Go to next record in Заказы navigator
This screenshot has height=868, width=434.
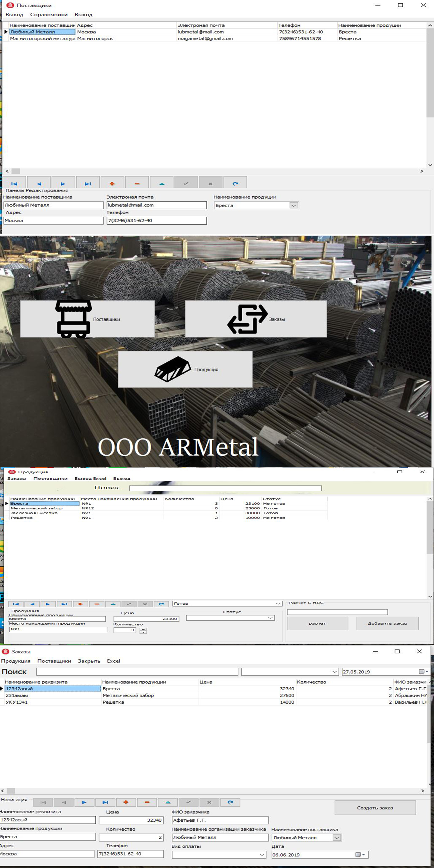point(84,802)
